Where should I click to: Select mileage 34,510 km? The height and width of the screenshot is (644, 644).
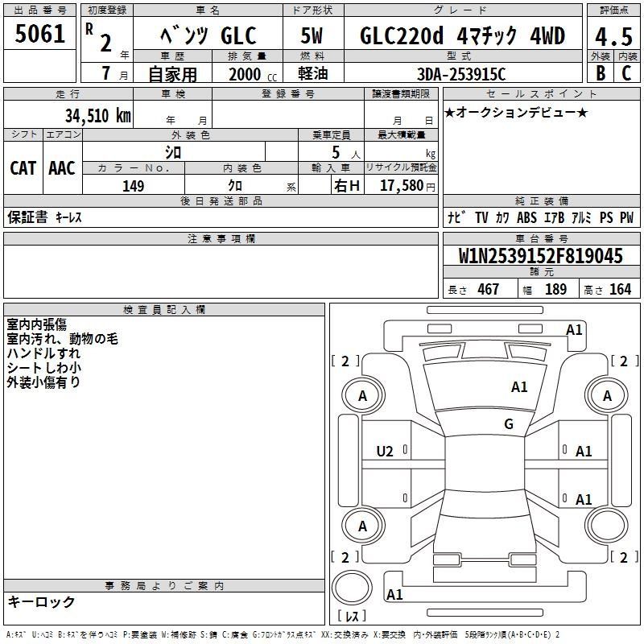point(97,115)
